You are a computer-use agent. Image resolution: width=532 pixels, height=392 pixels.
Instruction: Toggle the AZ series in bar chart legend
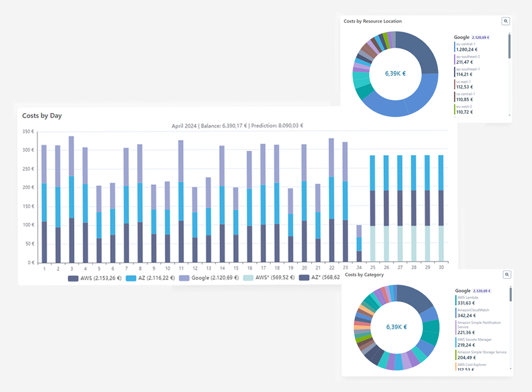(x=150, y=278)
